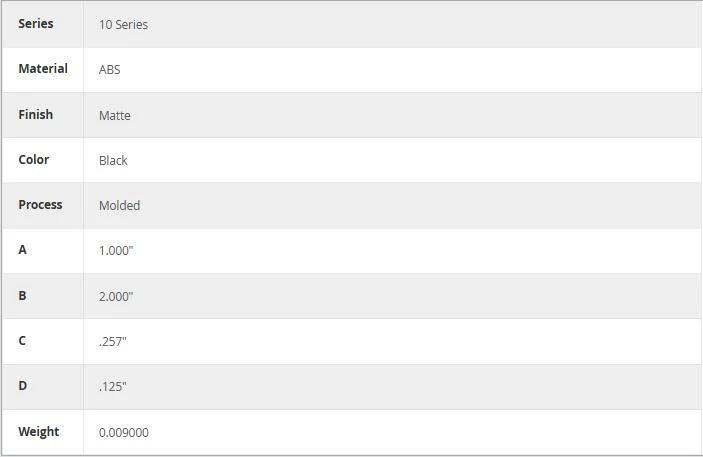The width and height of the screenshot is (703, 457).
Task: Click the Material label cell
Action: point(43,69)
